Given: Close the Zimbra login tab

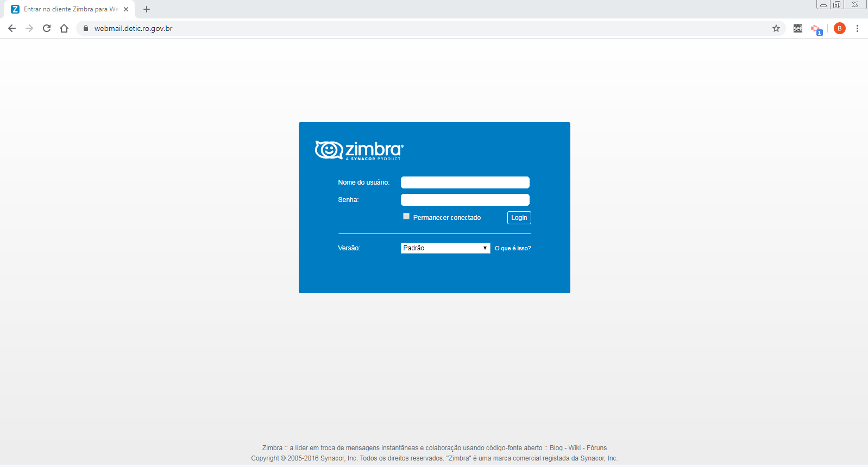Looking at the screenshot, I should pyautogui.click(x=126, y=9).
